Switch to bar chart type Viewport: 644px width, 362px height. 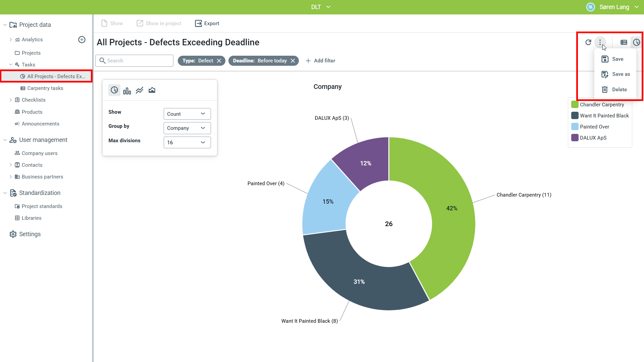click(127, 91)
